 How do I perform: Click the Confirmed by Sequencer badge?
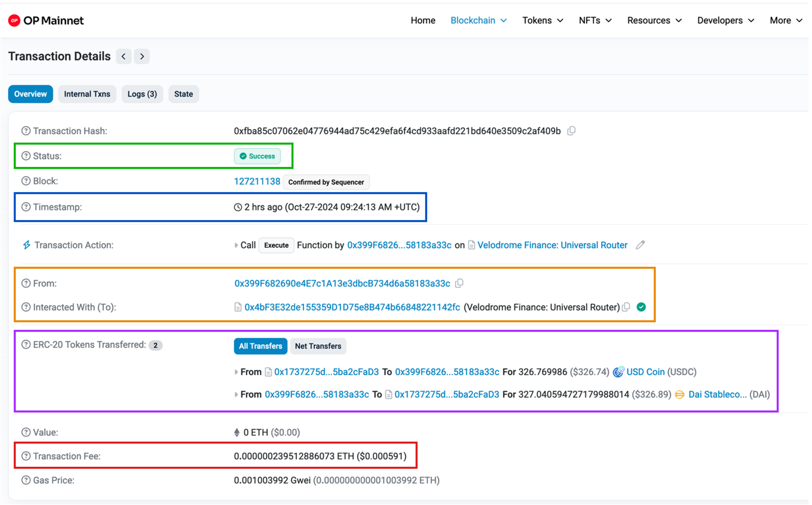click(x=326, y=182)
